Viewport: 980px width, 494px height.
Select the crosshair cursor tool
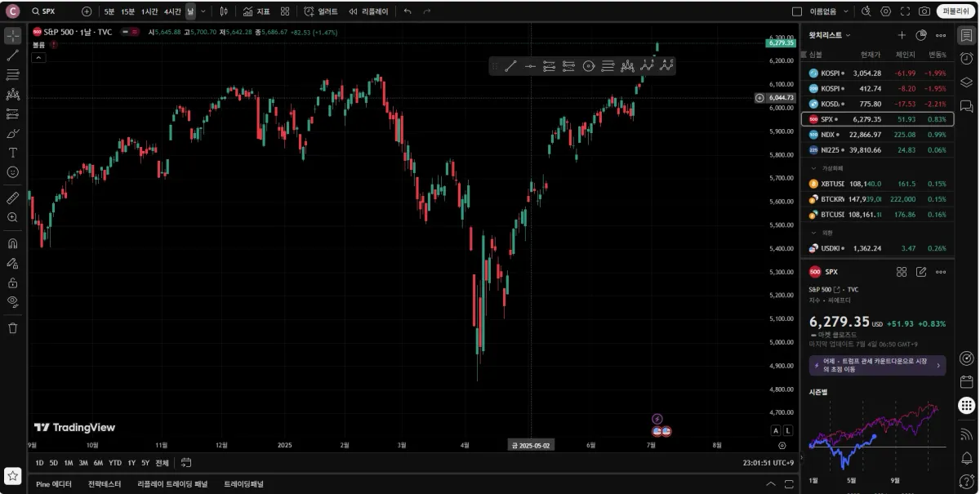tap(12, 36)
